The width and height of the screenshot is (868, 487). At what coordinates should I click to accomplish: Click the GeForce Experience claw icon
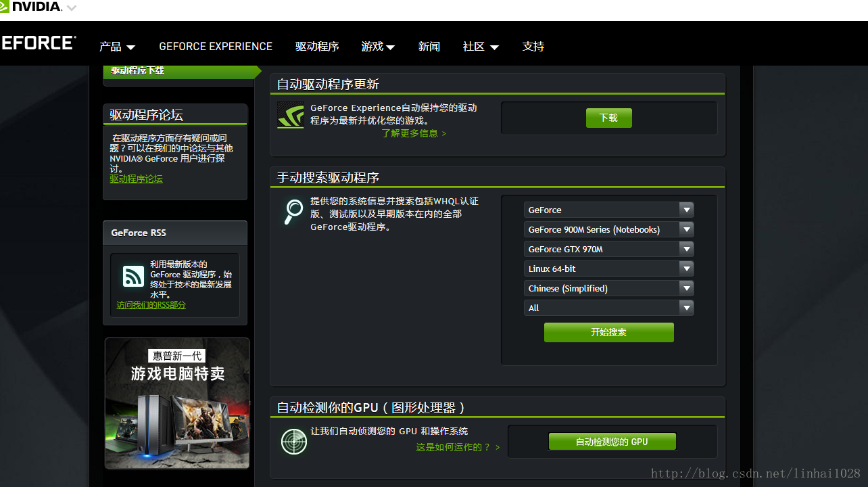tap(290, 115)
